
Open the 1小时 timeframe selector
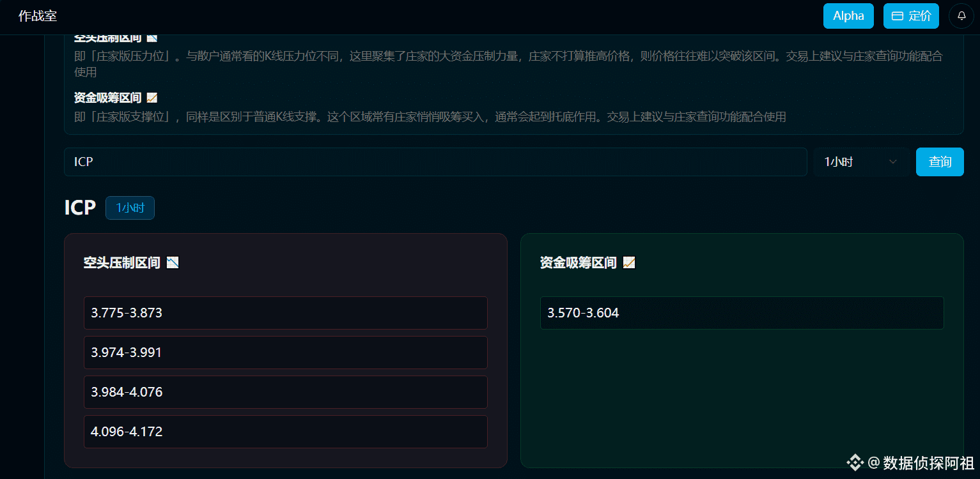[862, 162]
